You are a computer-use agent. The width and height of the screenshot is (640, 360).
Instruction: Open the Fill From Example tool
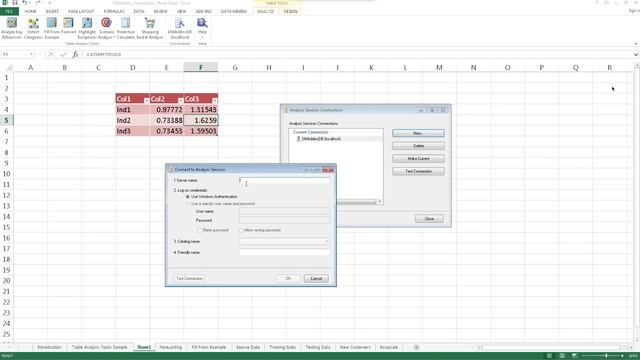(x=52, y=28)
